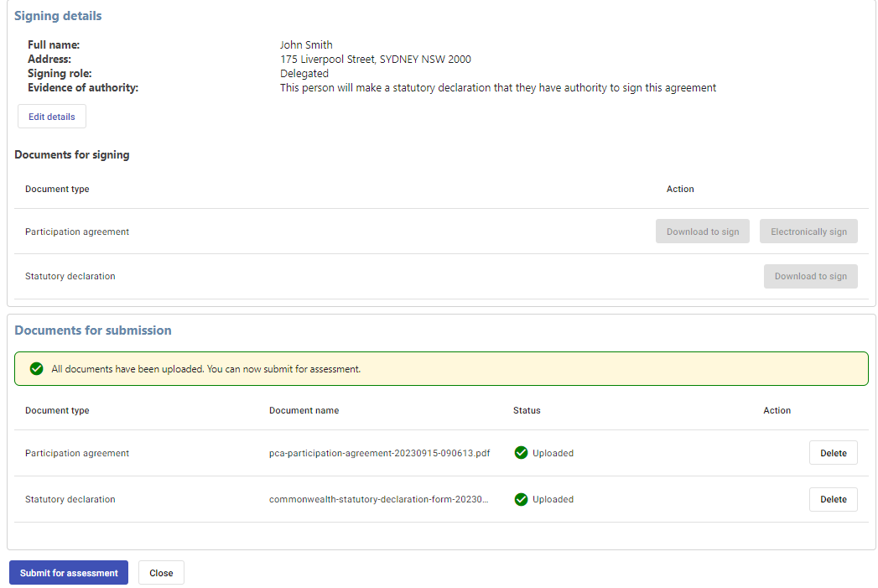Open the pca-participation-agreement PDF file name
Viewport: 878px width, 588px height.
(x=379, y=453)
